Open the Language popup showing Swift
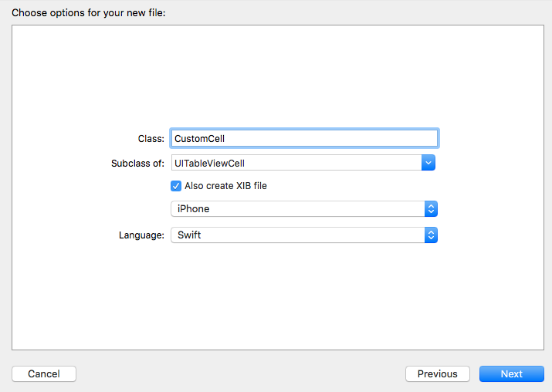 pyautogui.click(x=303, y=235)
